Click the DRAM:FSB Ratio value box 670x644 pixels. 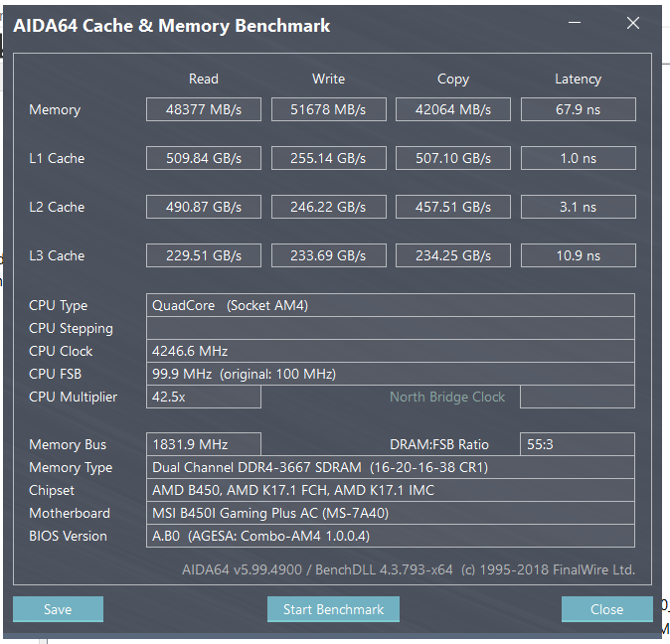[x=578, y=444]
